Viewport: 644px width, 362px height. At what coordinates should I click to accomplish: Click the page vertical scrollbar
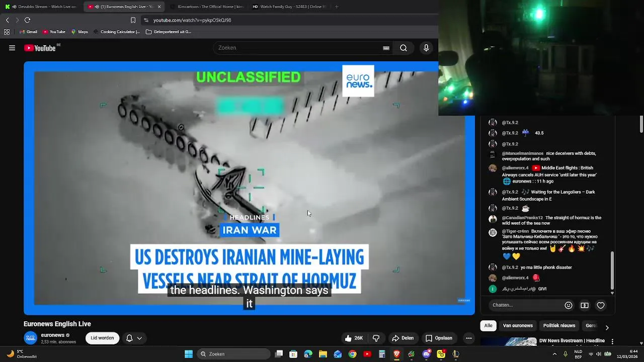[x=641, y=125]
